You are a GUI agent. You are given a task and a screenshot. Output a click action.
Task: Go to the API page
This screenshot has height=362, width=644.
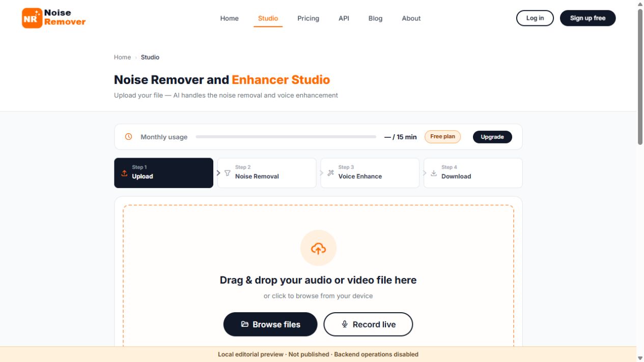coord(344,18)
